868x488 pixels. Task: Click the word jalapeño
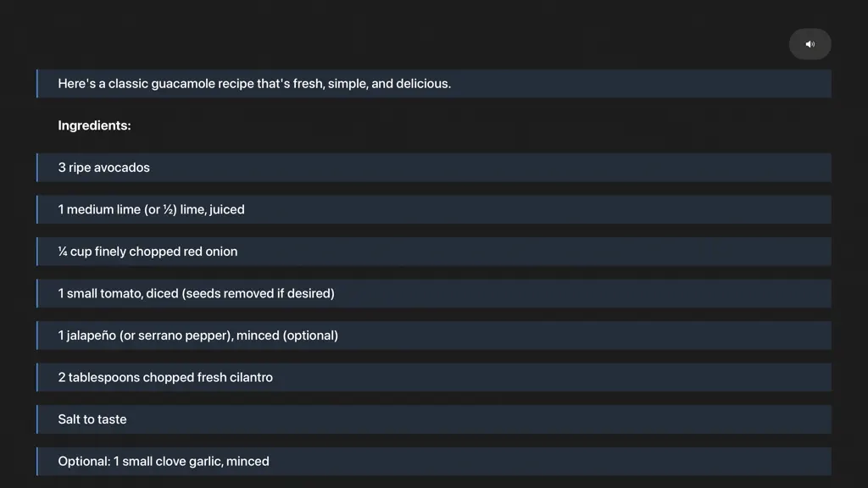[x=91, y=335]
